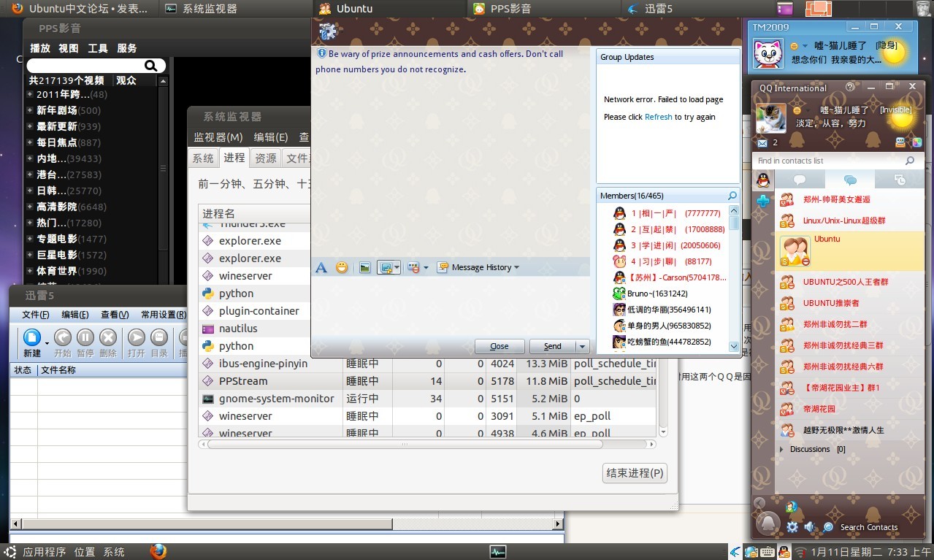Switch to the single-bubble contacts tab in QQ
Image resolution: width=934 pixels, height=560 pixels.
(800, 180)
